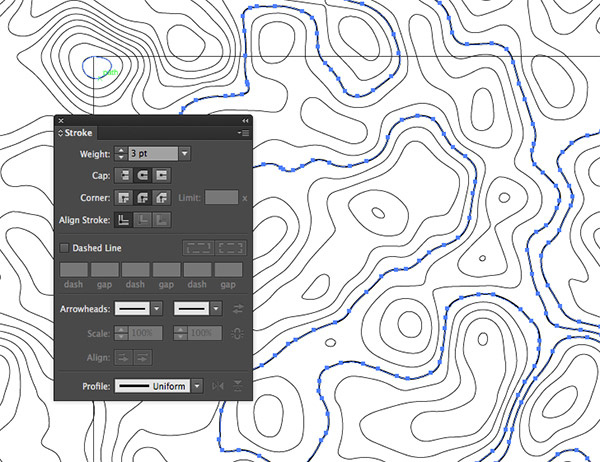The image size is (600, 462).
Task: Open the Stroke panel flyout menu
Action: 243,132
